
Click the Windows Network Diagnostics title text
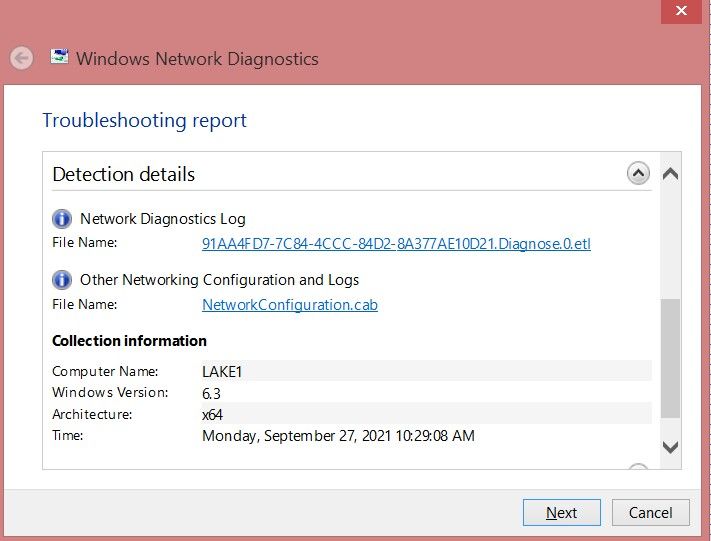pos(197,59)
